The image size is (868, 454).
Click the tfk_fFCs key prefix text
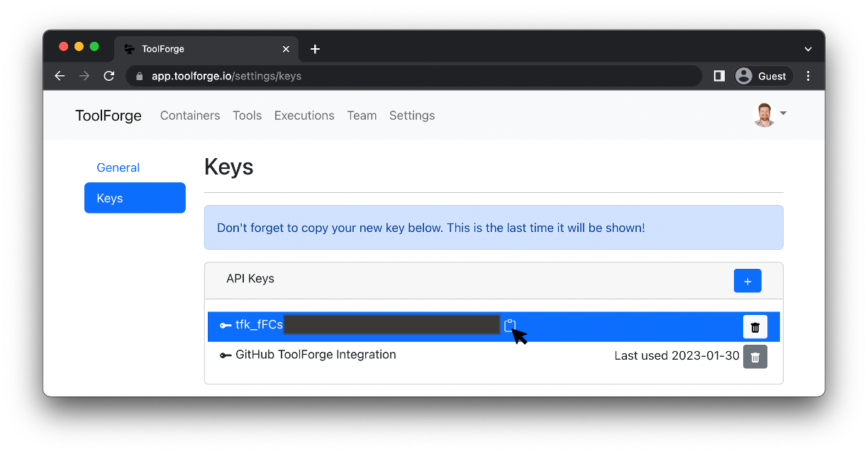(259, 325)
